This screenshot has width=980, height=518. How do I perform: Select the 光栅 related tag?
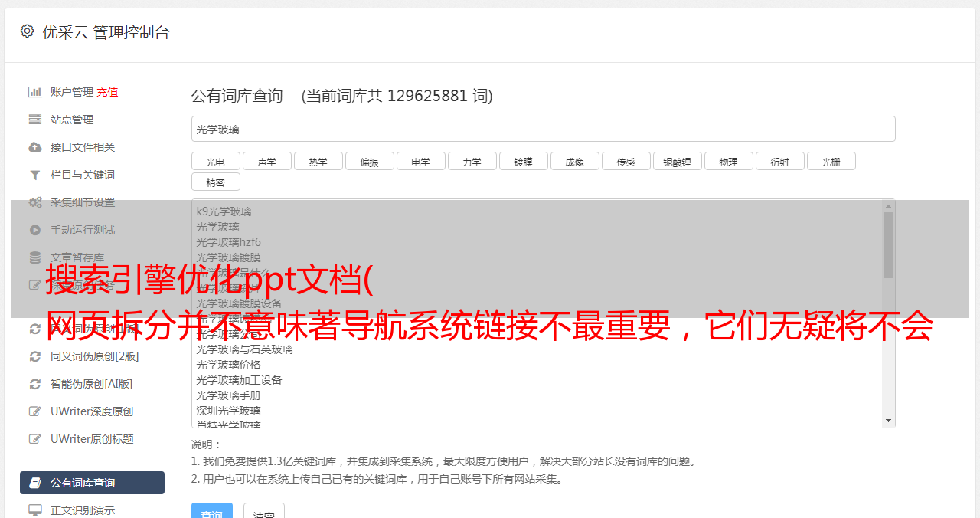[831, 161]
